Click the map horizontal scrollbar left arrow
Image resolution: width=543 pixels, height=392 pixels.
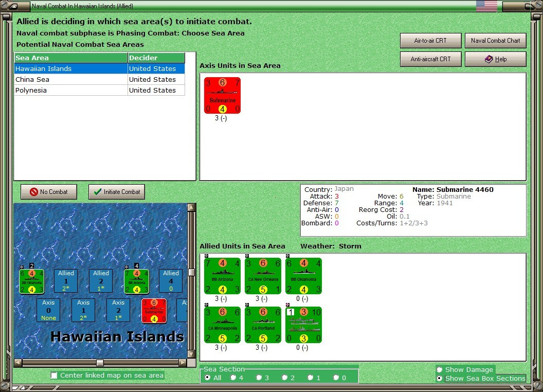point(18,363)
